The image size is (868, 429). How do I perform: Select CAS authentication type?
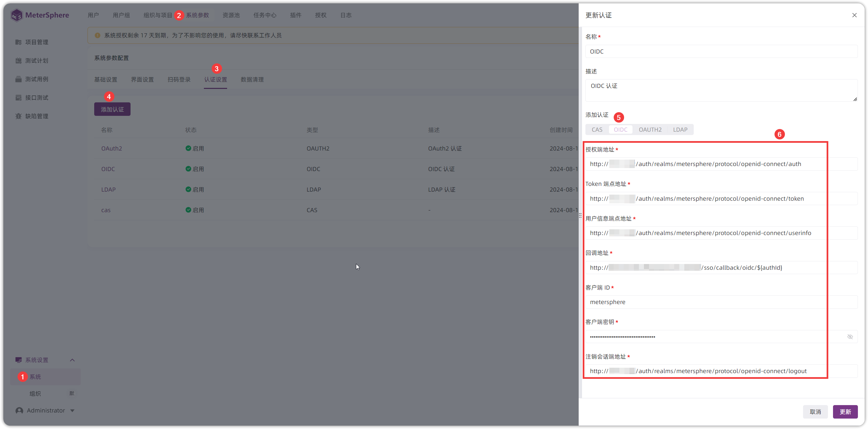pos(597,130)
